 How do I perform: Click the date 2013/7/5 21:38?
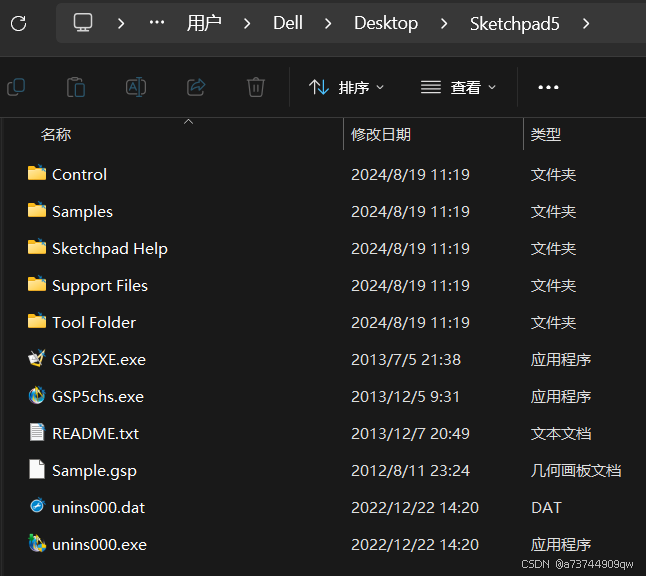406,360
